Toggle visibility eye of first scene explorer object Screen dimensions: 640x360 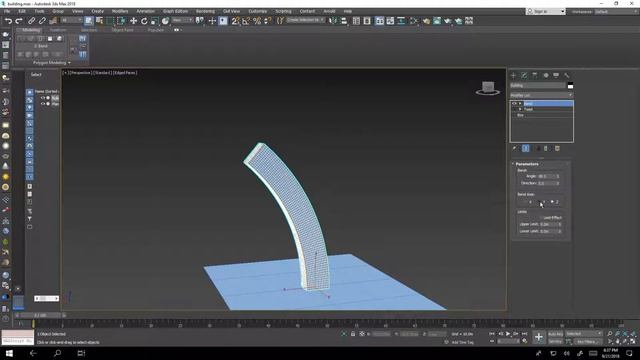[x=43, y=98]
